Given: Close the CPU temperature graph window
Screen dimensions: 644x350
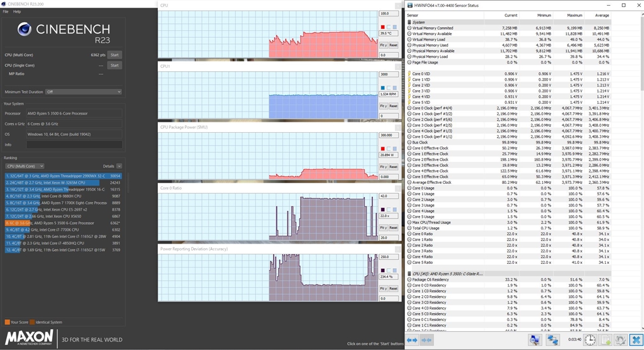Looking at the screenshot, I should click(398, 6).
